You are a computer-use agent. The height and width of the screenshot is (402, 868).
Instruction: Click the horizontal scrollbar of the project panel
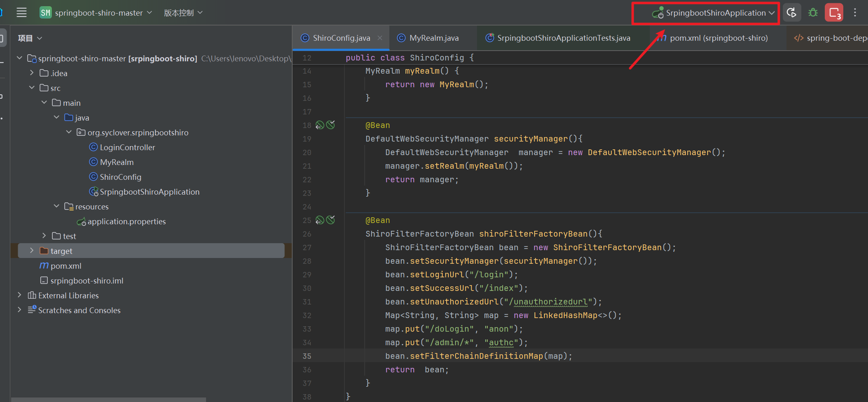tap(108, 400)
